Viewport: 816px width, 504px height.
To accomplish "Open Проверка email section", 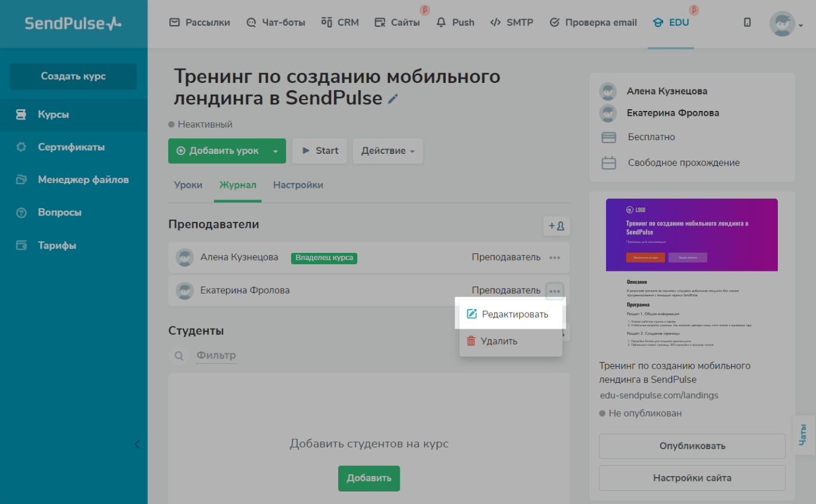I will pyautogui.click(x=593, y=23).
